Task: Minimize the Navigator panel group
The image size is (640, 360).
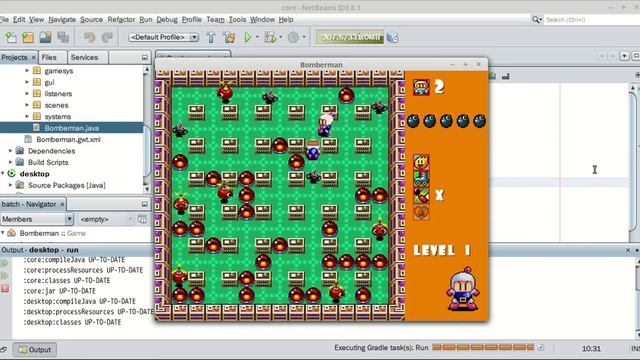Action: point(144,204)
